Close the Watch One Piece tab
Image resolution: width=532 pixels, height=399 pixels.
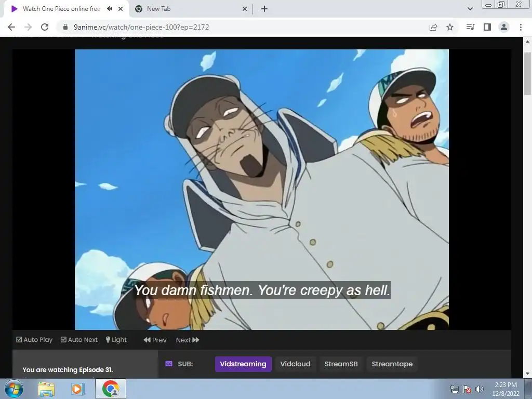[x=121, y=9]
